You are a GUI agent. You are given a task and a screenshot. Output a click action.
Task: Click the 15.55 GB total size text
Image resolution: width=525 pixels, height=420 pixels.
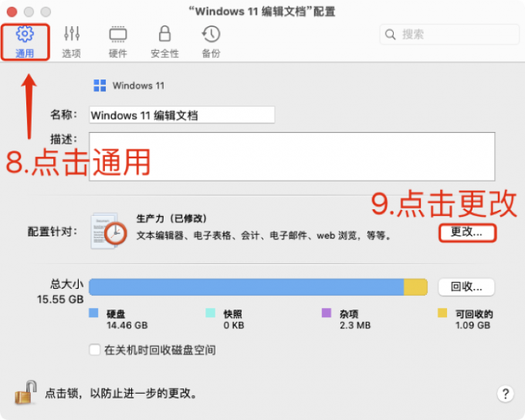(60, 299)
